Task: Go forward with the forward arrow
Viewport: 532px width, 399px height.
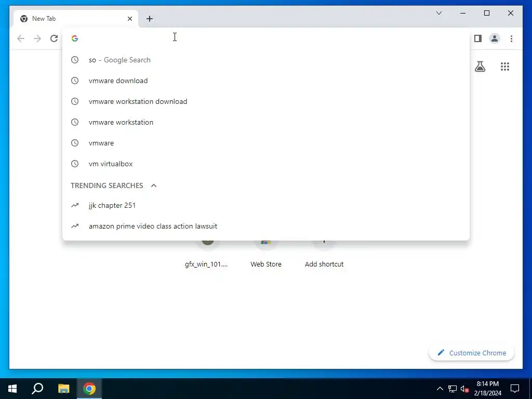Action: tap(37, 38)
